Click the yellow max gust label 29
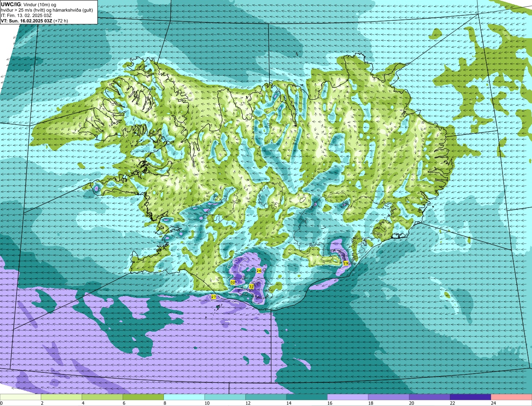The image size is (532, 406). pyautogui.click(x=346, y=263)
